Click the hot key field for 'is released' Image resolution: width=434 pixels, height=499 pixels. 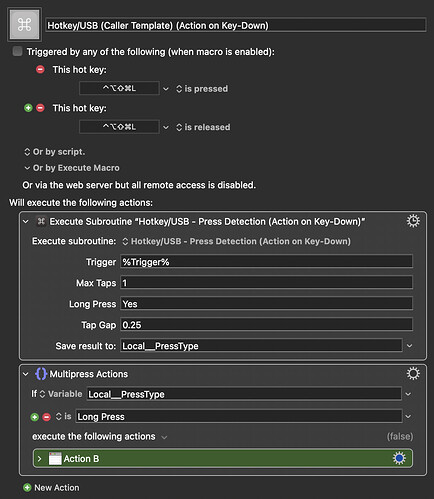[119, 127]
